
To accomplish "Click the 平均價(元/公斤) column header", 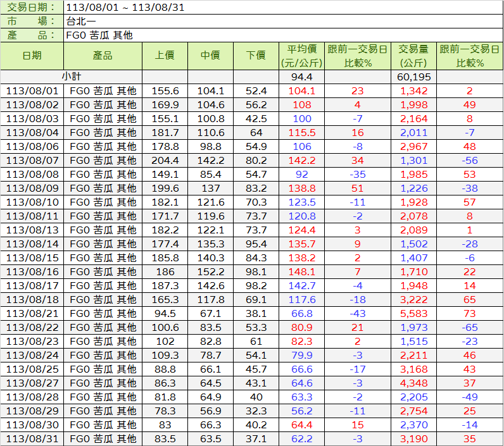I will pos(301,56).
